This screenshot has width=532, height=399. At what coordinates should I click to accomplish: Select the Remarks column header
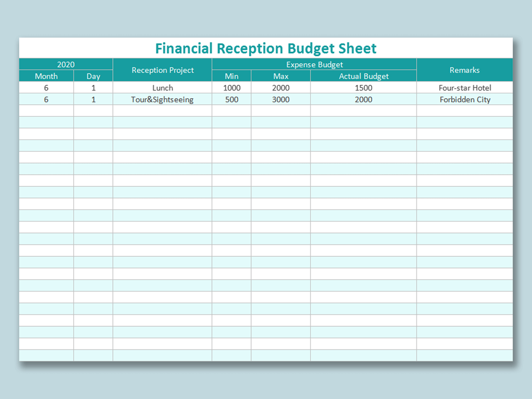click(x=465, y=70)
